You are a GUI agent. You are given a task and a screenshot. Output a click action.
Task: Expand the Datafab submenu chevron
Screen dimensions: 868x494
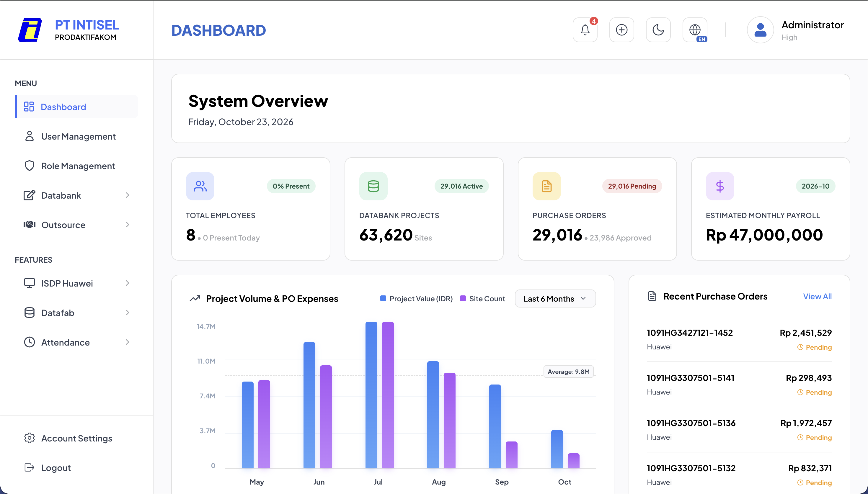128,313
